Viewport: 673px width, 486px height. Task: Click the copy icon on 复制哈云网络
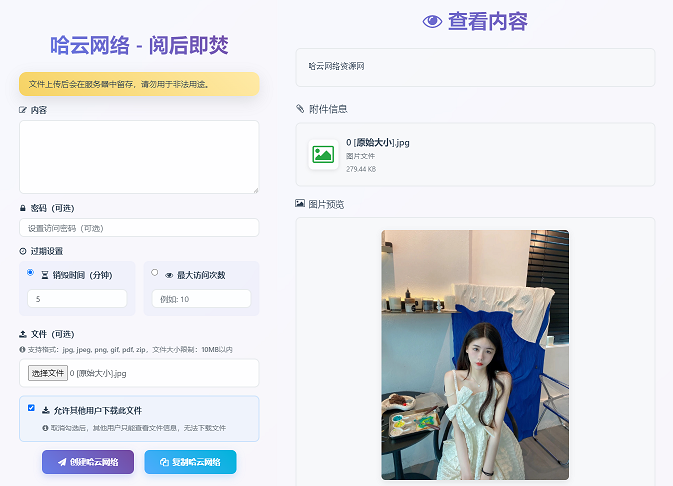point(164,462)
